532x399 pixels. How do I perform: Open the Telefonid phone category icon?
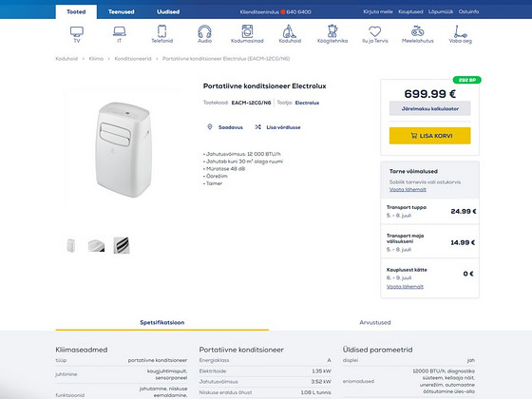tap(161, 31)
